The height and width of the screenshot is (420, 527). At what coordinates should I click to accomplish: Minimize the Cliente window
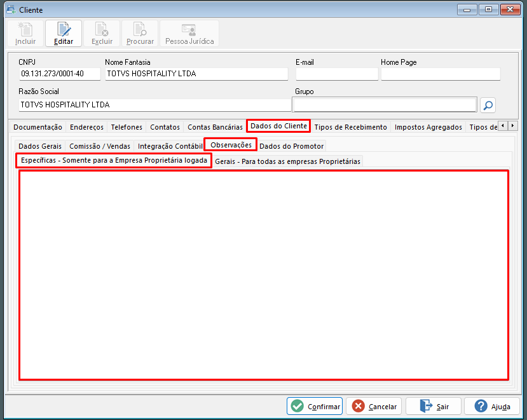[467, 10]
